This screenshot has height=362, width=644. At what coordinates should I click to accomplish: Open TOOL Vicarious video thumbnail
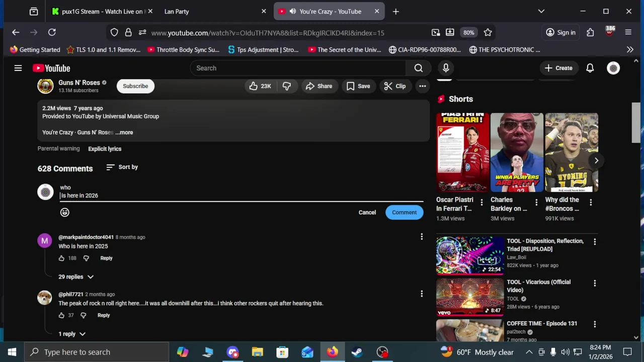(x=470, y=297)
